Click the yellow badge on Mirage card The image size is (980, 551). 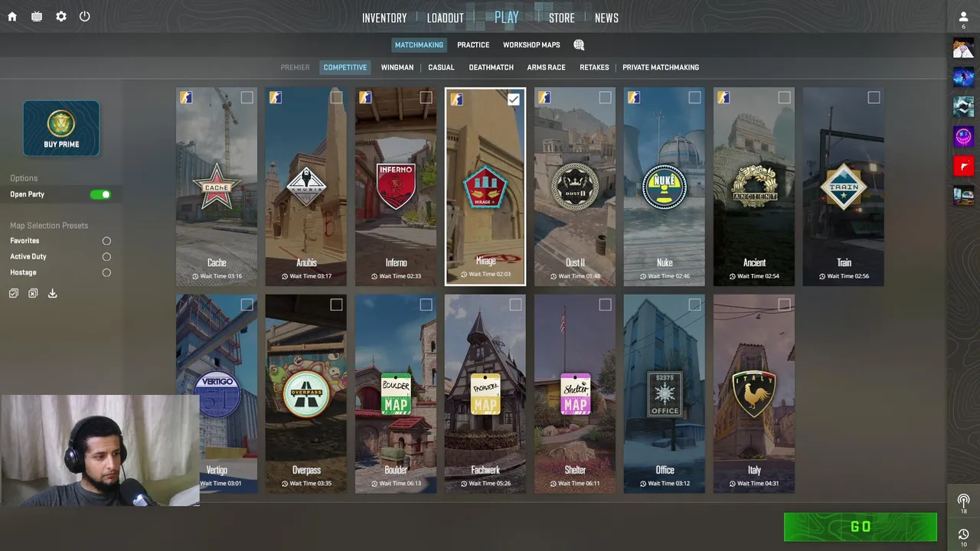pyautogui.click(x=456, y=99)
